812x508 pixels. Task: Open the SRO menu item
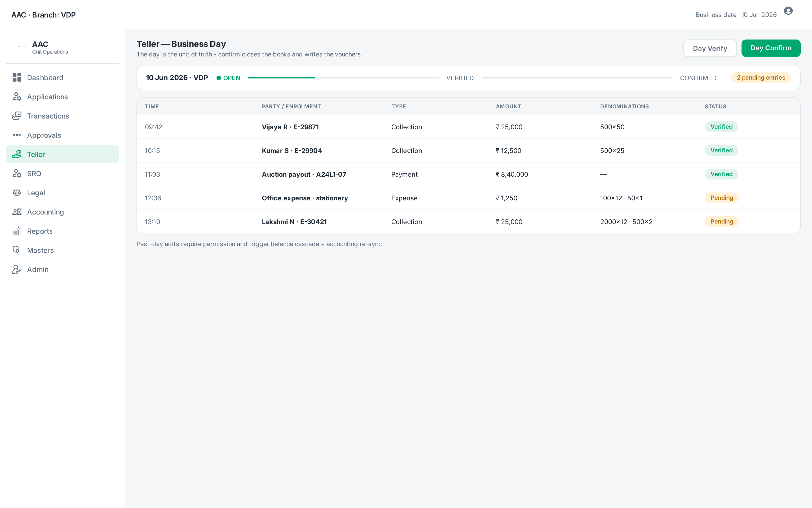[x=62, y=173]
